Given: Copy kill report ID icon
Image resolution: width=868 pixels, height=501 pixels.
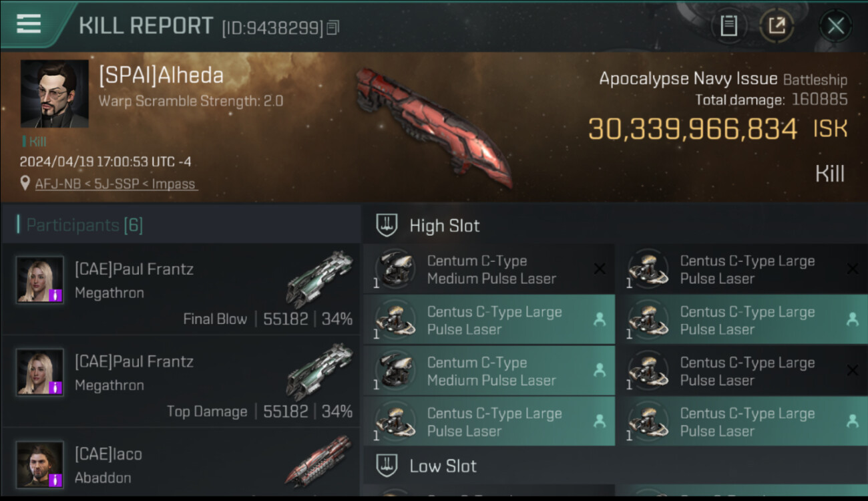Looking at the screenshot, I should (x=333, y=27).
